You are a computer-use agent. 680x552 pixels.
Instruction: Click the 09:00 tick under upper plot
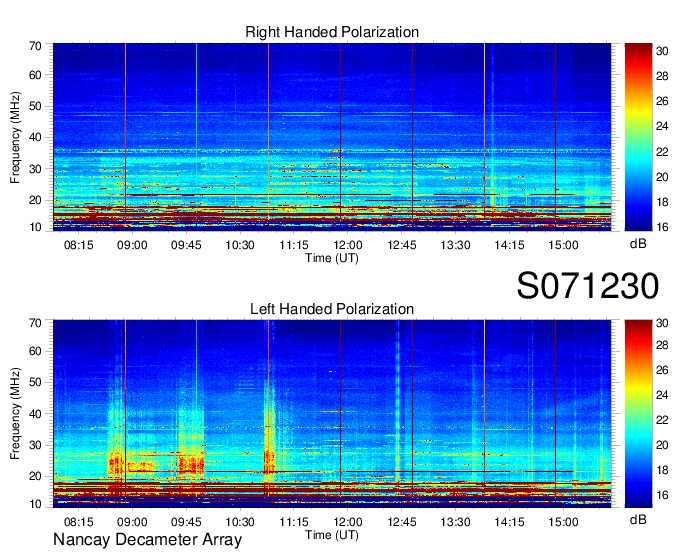point(132,245)
